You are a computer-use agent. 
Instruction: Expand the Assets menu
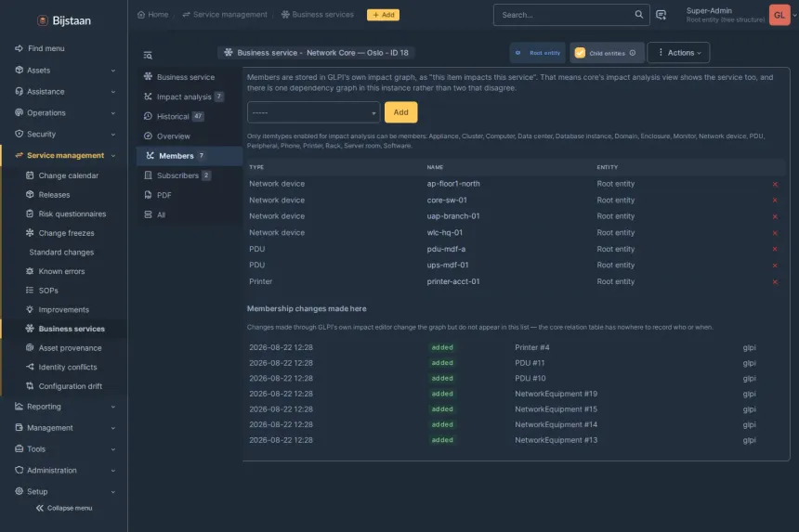(x=64, y=71)
